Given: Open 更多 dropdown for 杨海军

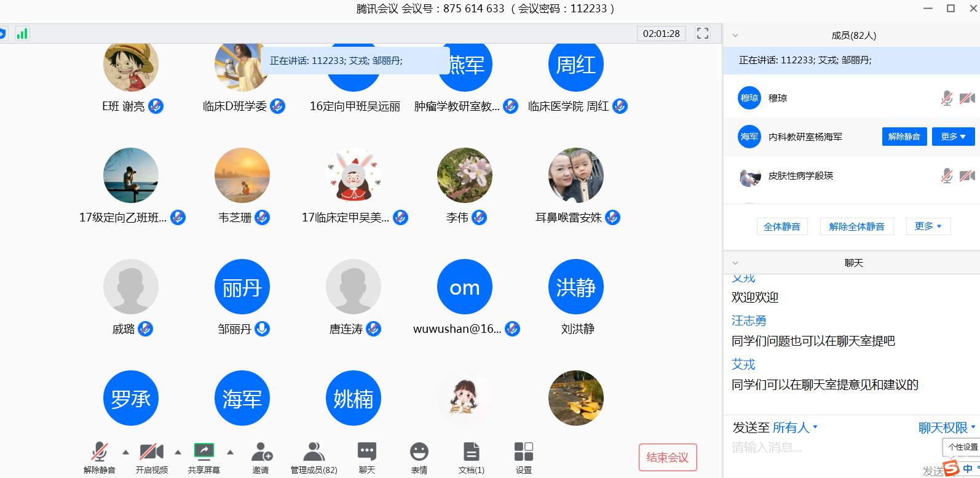Looking at the screenshot, I should tap(953, 137).
